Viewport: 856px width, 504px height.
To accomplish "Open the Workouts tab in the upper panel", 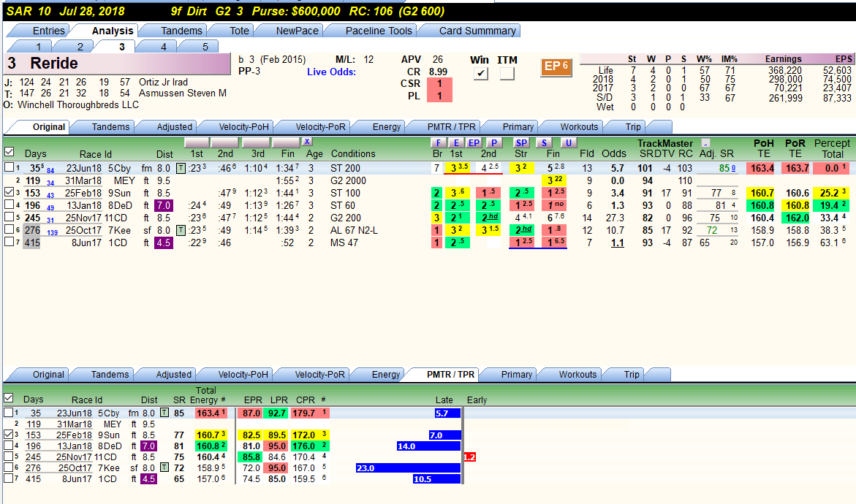I will pos(579,127).
